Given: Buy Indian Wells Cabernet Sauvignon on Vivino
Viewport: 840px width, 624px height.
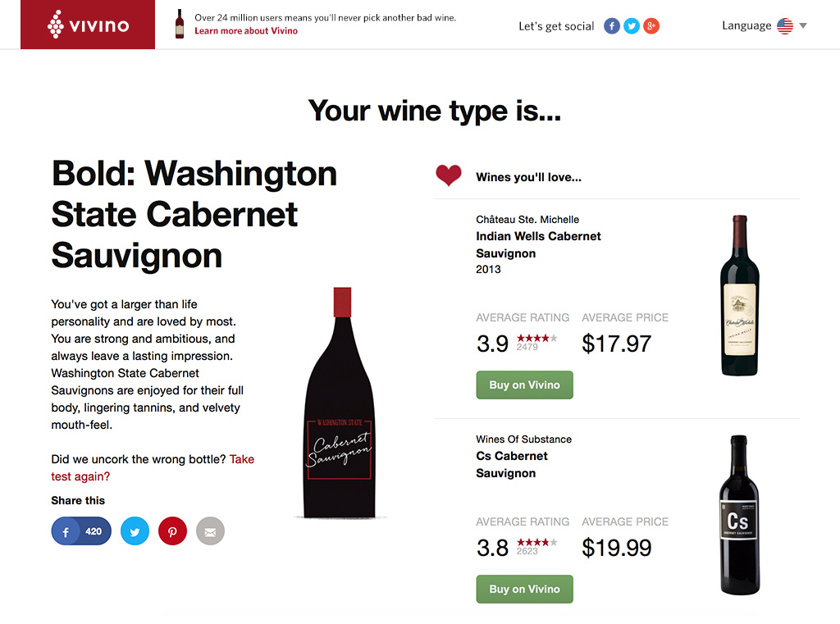Looking at the screenshot, I should [x=524, y=385].
